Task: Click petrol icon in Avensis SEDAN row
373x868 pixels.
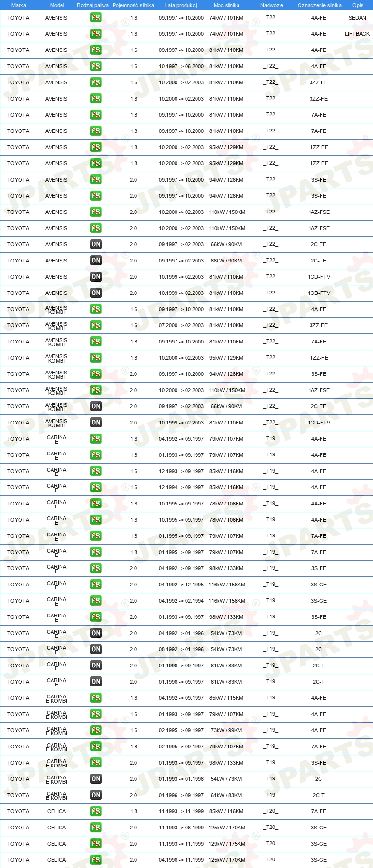Action: point(96,18)
